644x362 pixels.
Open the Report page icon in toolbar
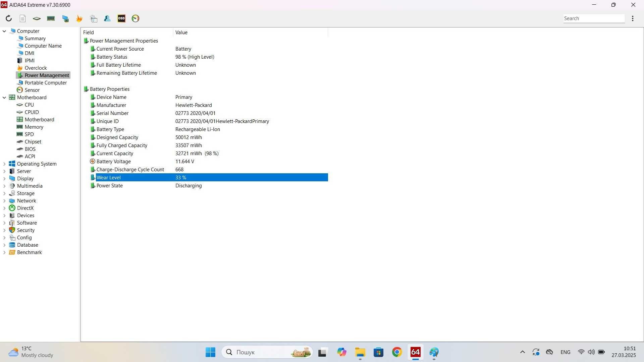[23, 18]
